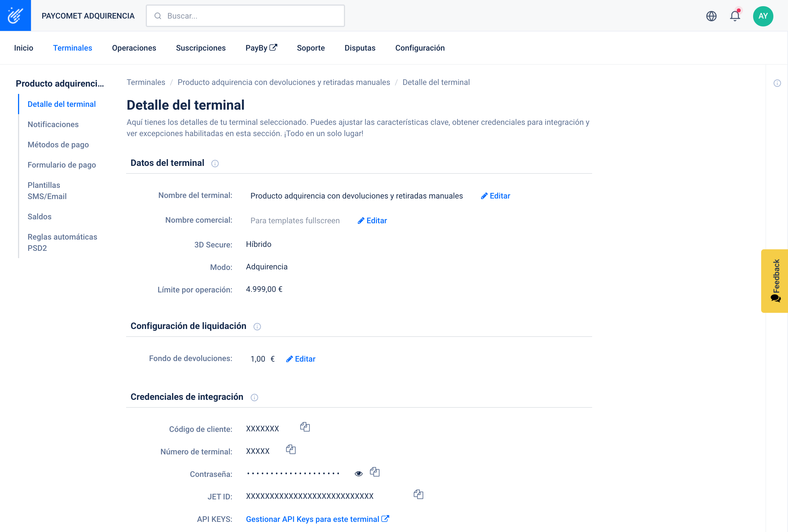The image size is (788, 532).
Task: Go to the Inicio tab
Action: pyautogui.click(x=23, y=48)
